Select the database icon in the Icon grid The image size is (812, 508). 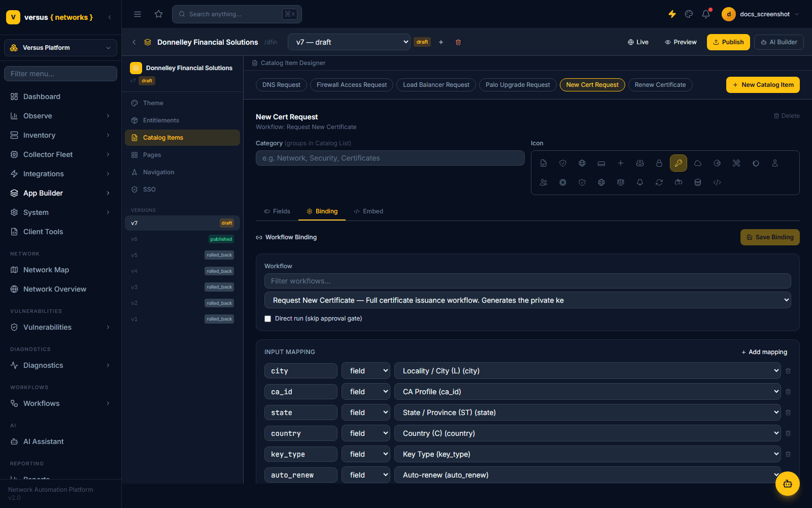(698, 182)
